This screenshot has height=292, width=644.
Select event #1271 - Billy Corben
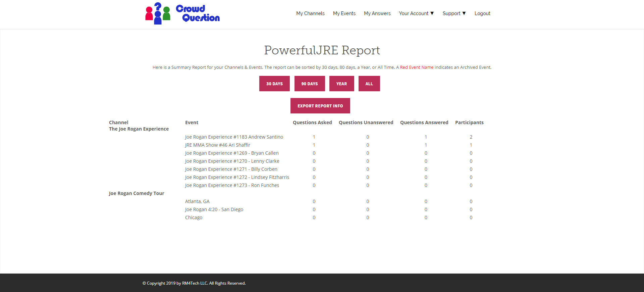click(x=231, y=169)
